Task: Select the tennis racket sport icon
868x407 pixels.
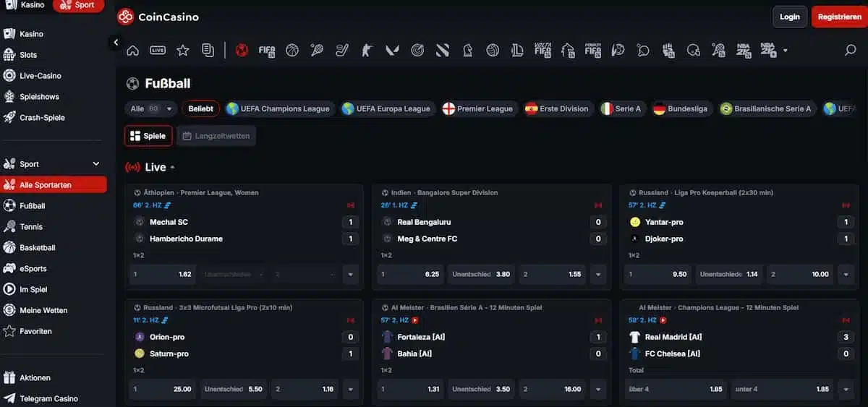Action: (317, 50)
